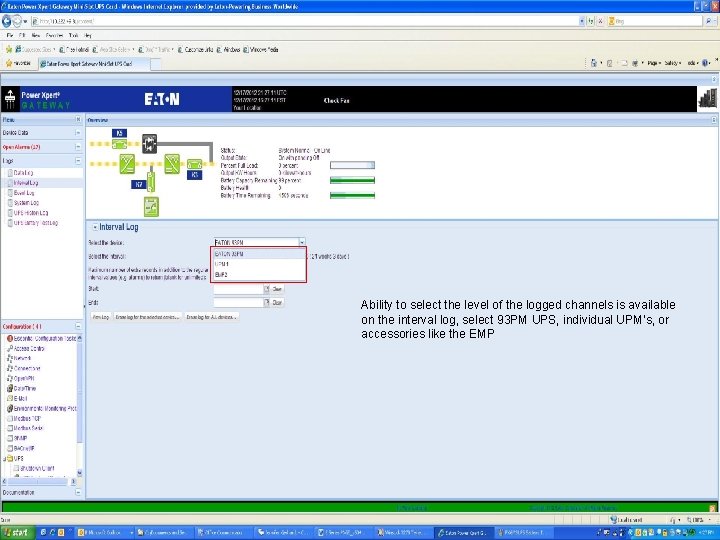
Task: Choose EATON 93PM in device list
Action: (258, 253)
